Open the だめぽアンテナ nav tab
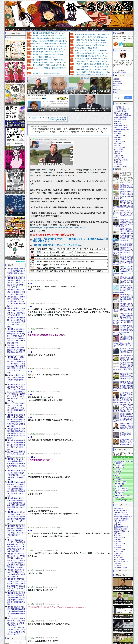This screenshot has height=644, width=138. (36, 30)
